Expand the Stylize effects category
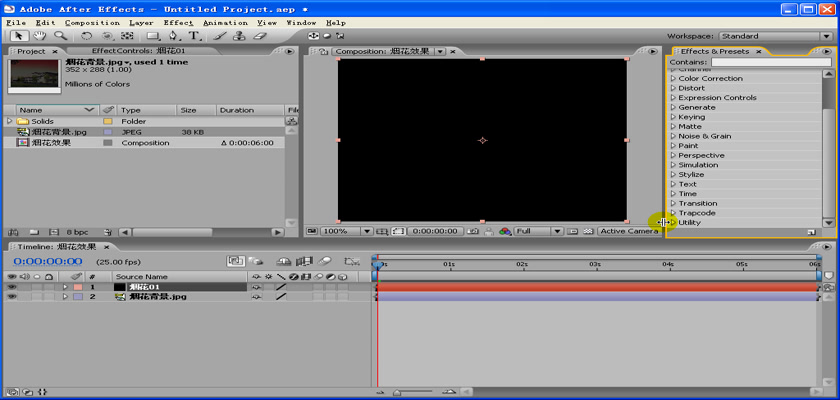 pos(674,175)
